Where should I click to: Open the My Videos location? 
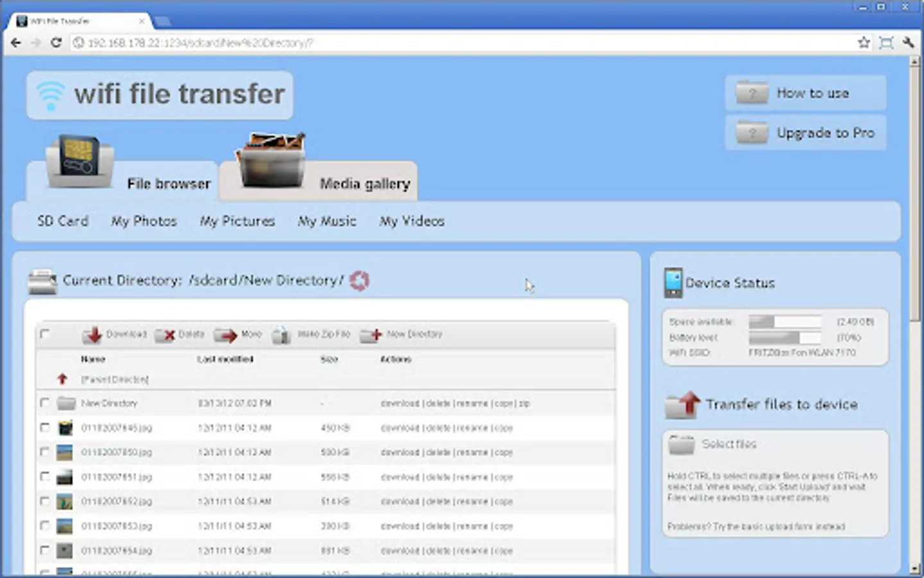pos(412,221)
